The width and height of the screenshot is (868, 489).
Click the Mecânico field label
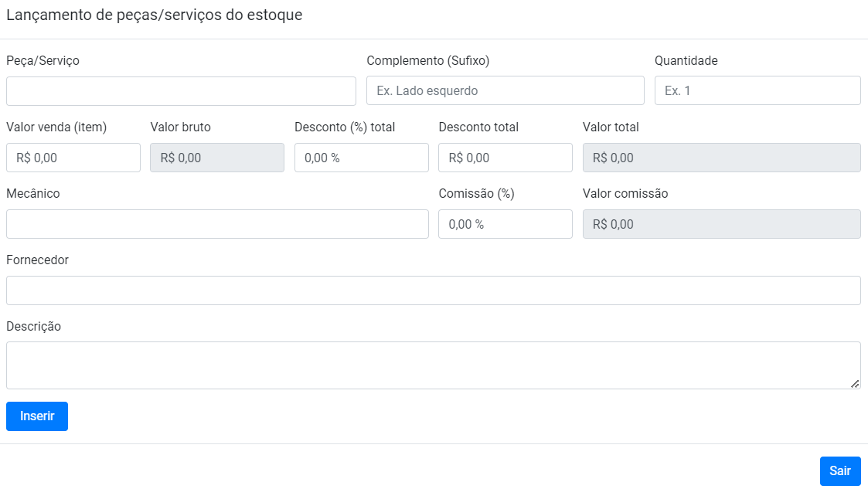(33, 194)
